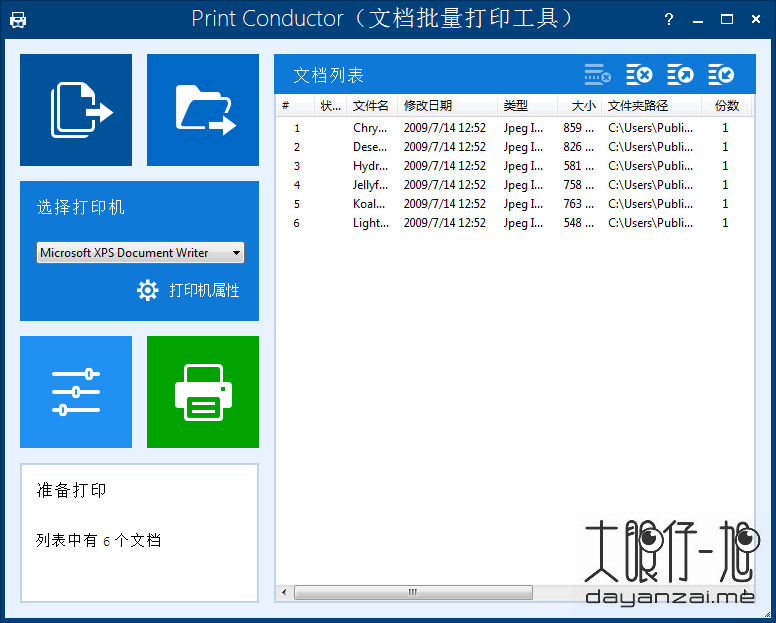
Task: Sort list by 类型 column header
Action: pyautogui.click(x=527, y=105)
